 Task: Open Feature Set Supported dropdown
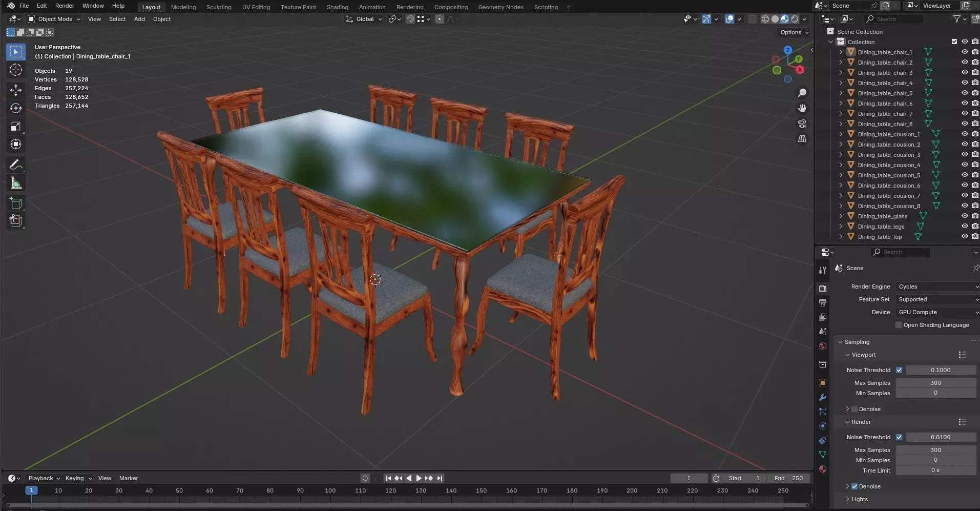click(x=937, y=299)
